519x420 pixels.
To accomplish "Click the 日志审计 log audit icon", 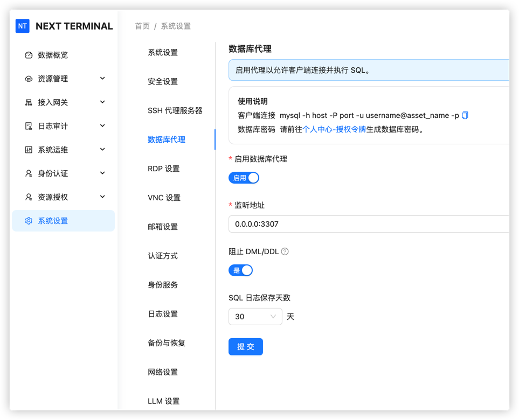I will (29, 126).
